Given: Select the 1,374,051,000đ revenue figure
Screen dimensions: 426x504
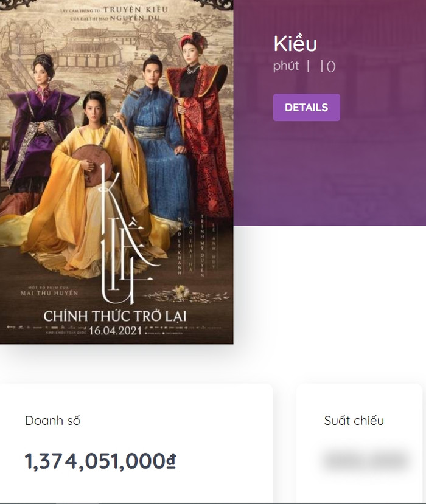Looking at the screenshot, I should 100,461.
